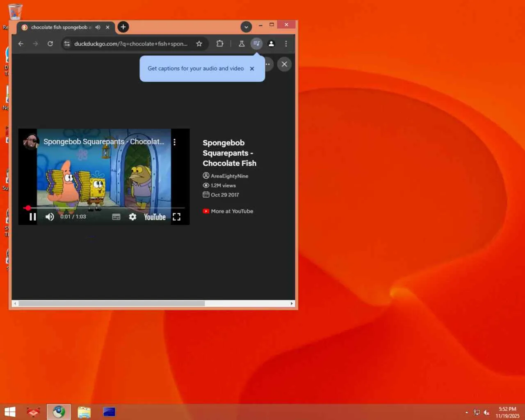
Task: Bookmark this page with the star icon
Action: (x=199, y=43)
